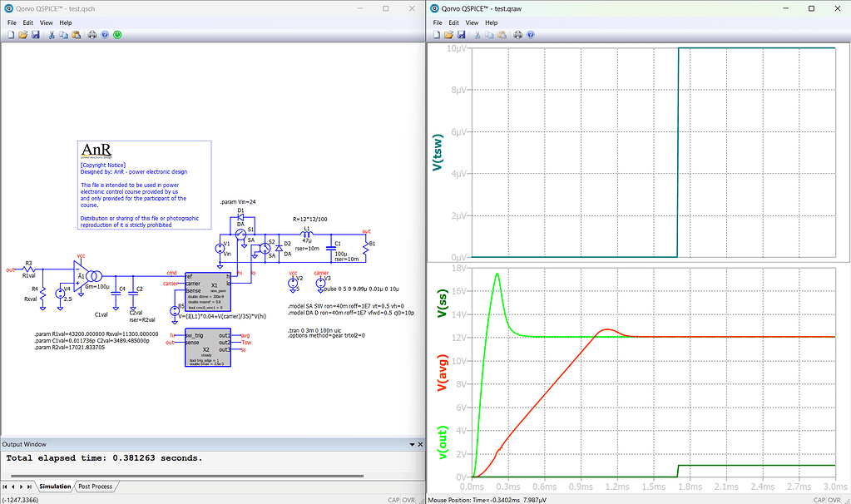This screenshot has height=504, width=851.
Task: Click the Paste icon in the schematic toolbar
Action: point(75,34)
